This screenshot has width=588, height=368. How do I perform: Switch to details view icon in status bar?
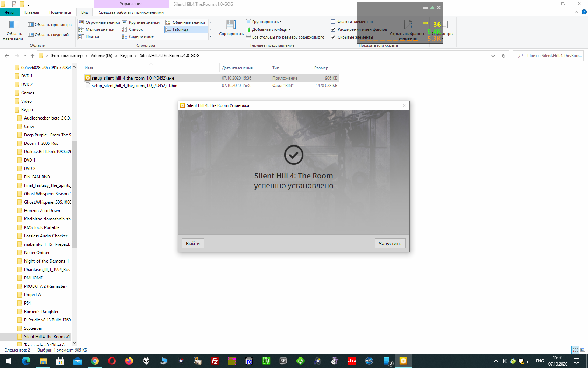pos(575,350)
